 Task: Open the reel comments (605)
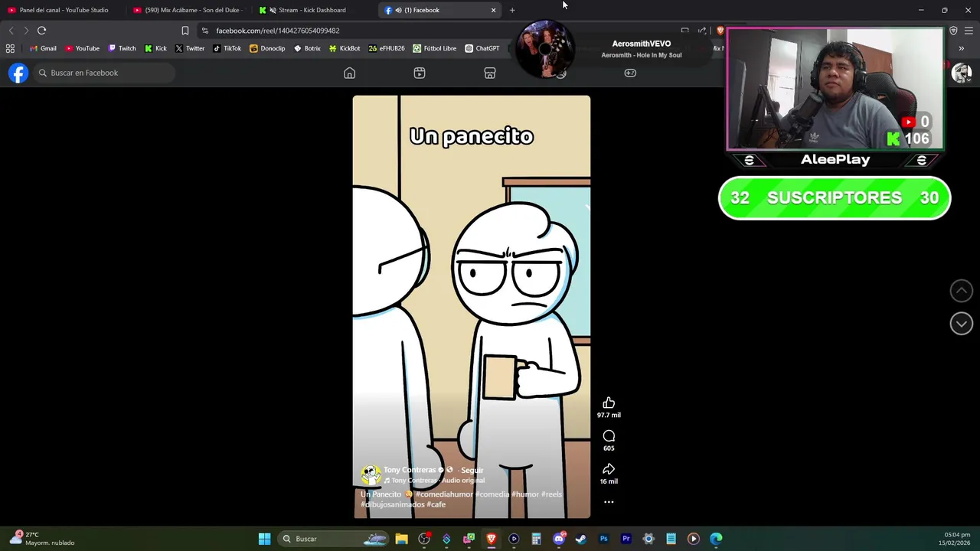tap(609, 436)
